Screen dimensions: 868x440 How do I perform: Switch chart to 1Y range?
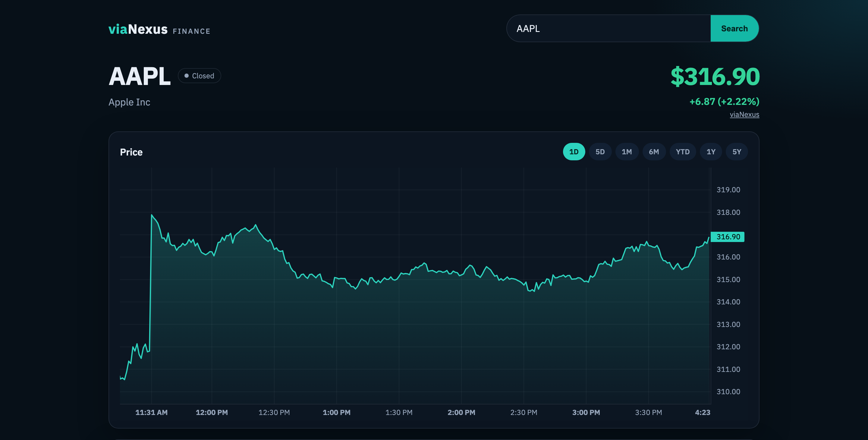pos(711,152)
